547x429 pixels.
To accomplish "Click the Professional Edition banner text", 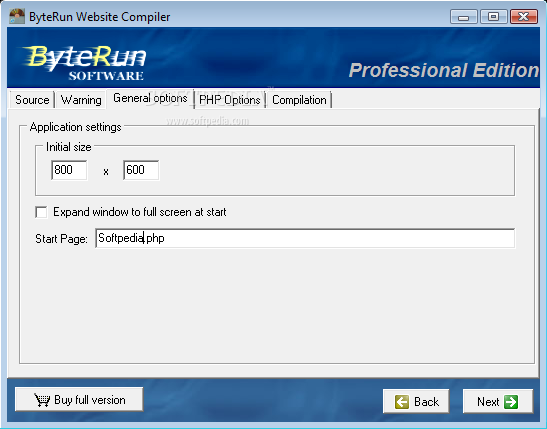I will tap(444, 70).
